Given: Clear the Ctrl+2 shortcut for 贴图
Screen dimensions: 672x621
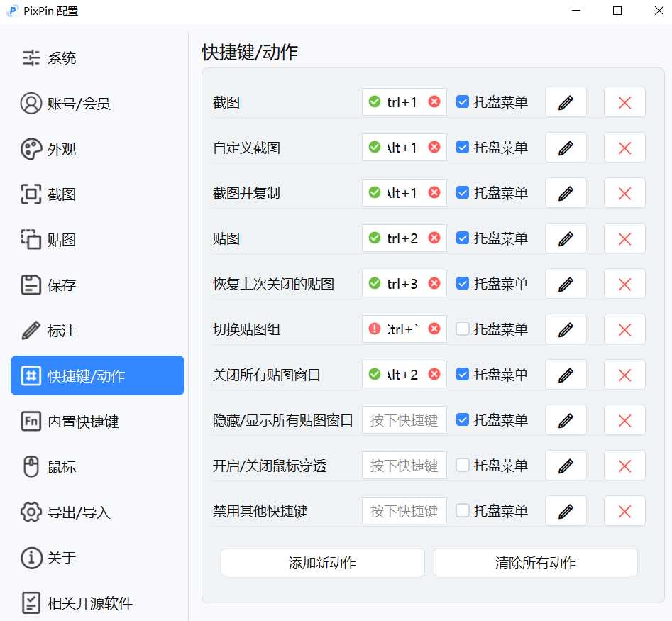Looking at the screenshot, I should [435, 238].
